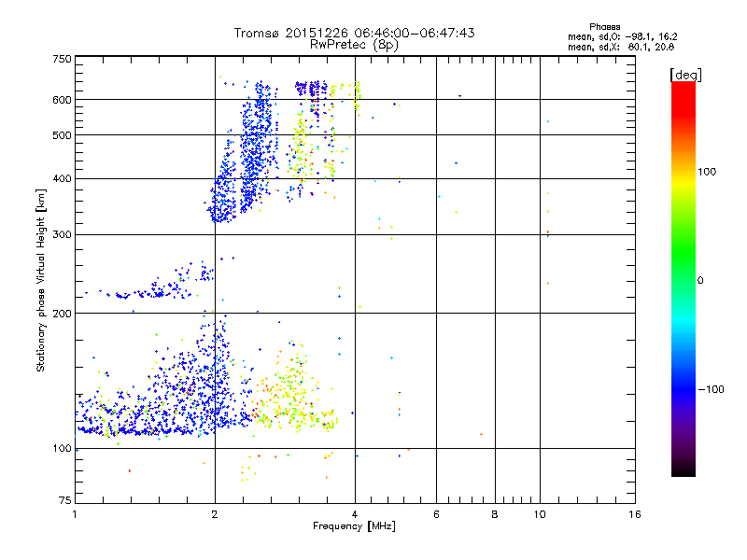
Task: Click the "Phases" heading text
Action: point(604,27)
